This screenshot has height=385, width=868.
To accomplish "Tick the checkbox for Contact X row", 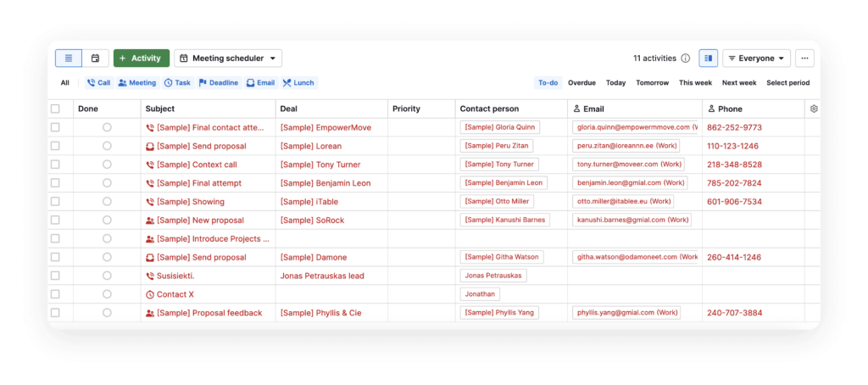I will (x=55, y=294).
